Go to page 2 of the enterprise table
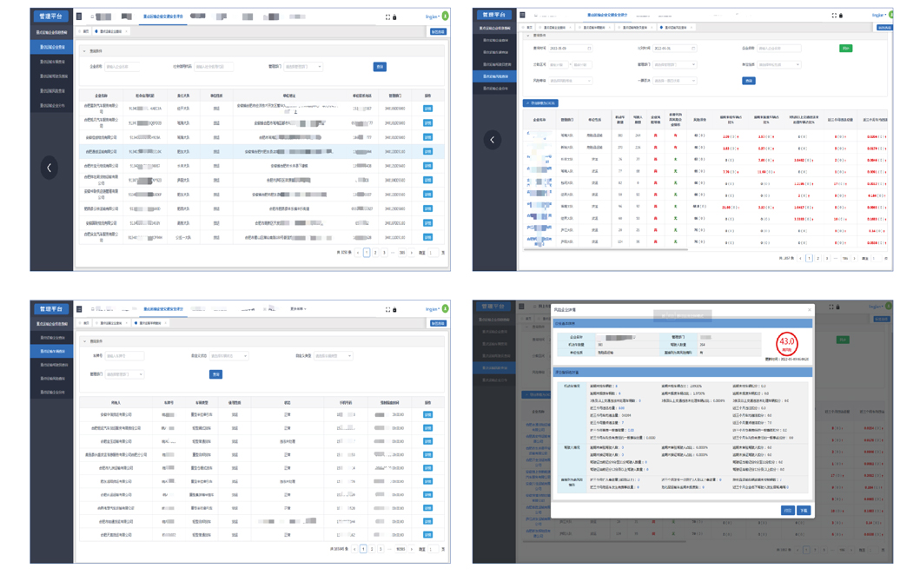Screen dimensions: 920x588 (375, 253)
